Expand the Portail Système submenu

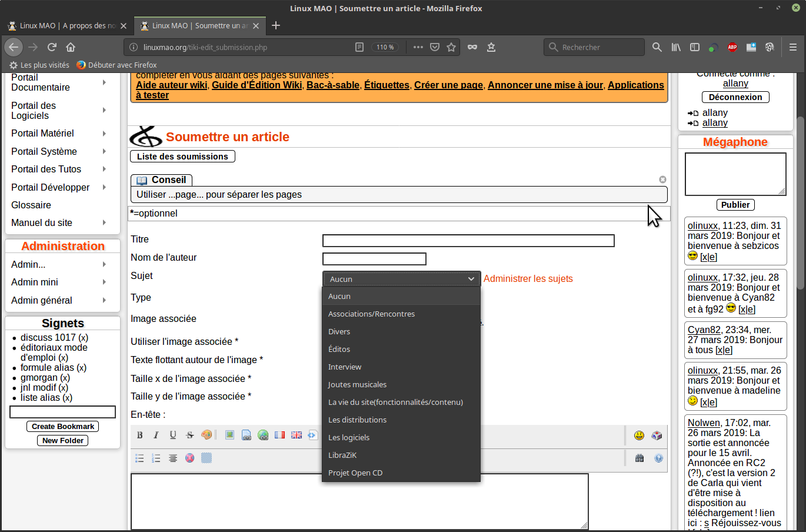click(104, 152)
